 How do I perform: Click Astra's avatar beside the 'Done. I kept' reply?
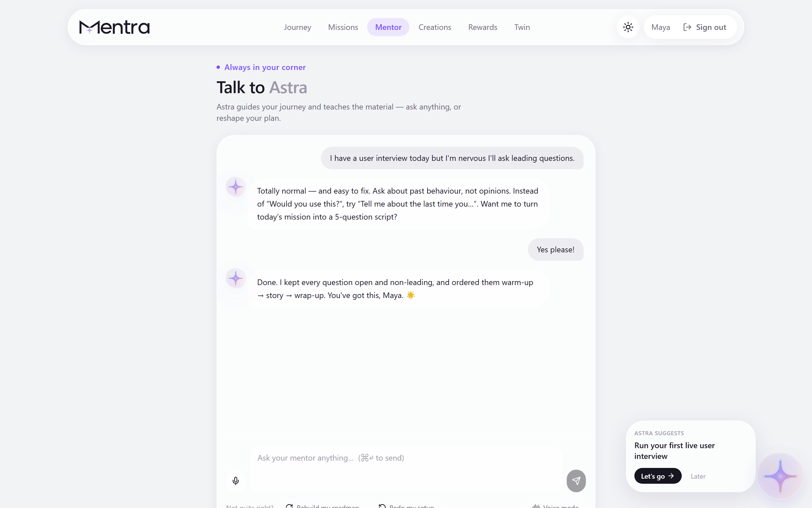click(235, 278)
